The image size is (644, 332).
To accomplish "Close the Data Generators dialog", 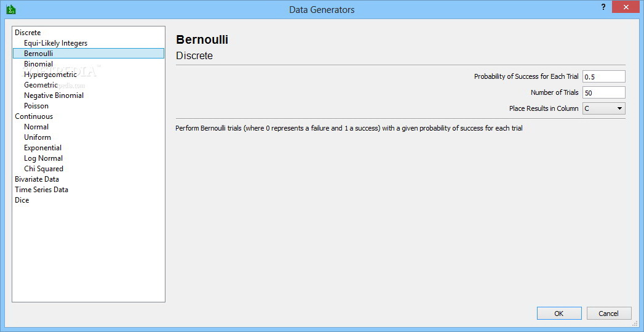I will tap(626, 7).
